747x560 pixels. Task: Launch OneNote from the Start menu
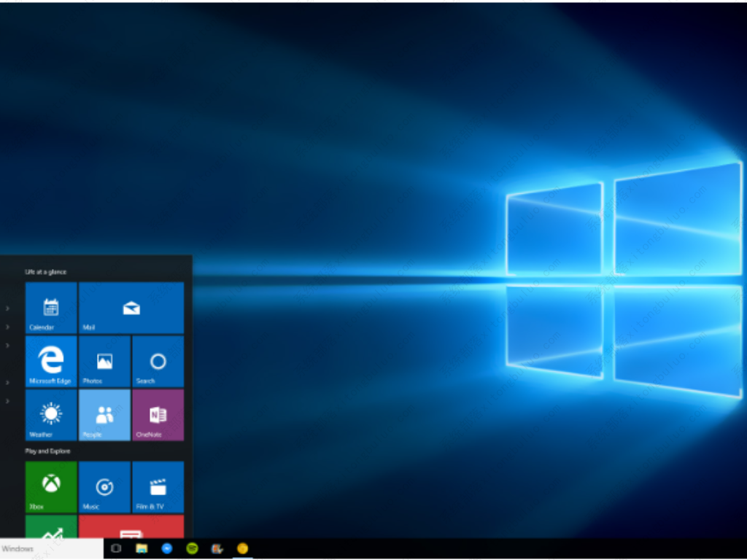[x=158, y=415]
